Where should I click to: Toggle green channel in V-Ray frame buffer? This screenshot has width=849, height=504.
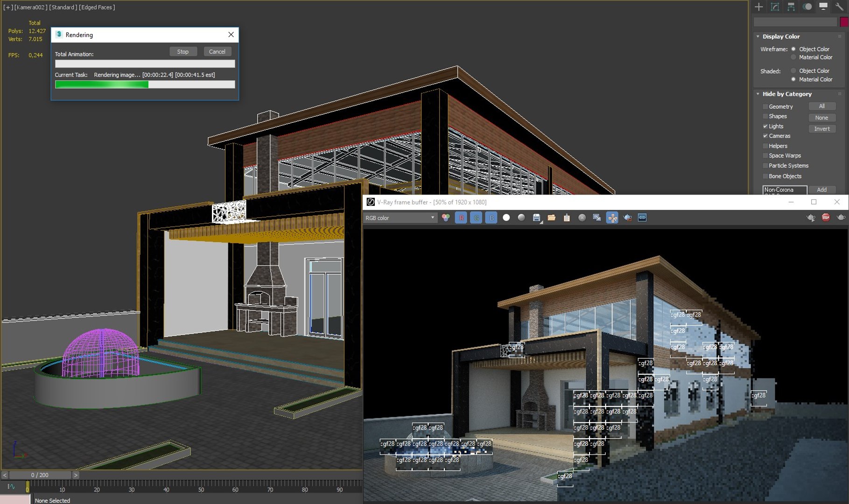(x=476, y=217)
